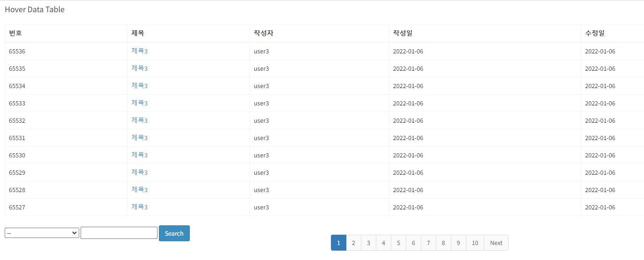Screen dimensions: 644x260
Task: Navigate to pagination page 3
Action: [368, 243]
